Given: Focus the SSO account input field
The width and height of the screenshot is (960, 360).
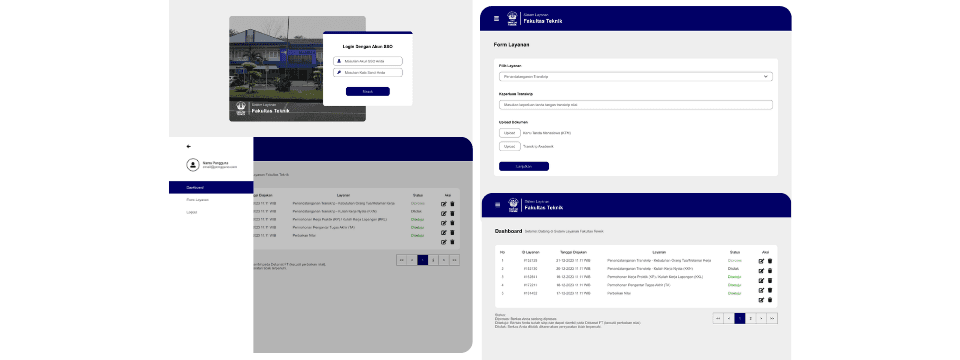Looking at the screenshot, I should 368,61.
